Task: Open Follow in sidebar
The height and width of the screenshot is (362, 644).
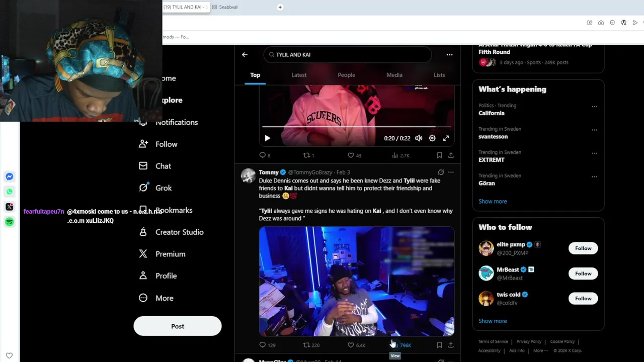Action: [x=158, y=144]
